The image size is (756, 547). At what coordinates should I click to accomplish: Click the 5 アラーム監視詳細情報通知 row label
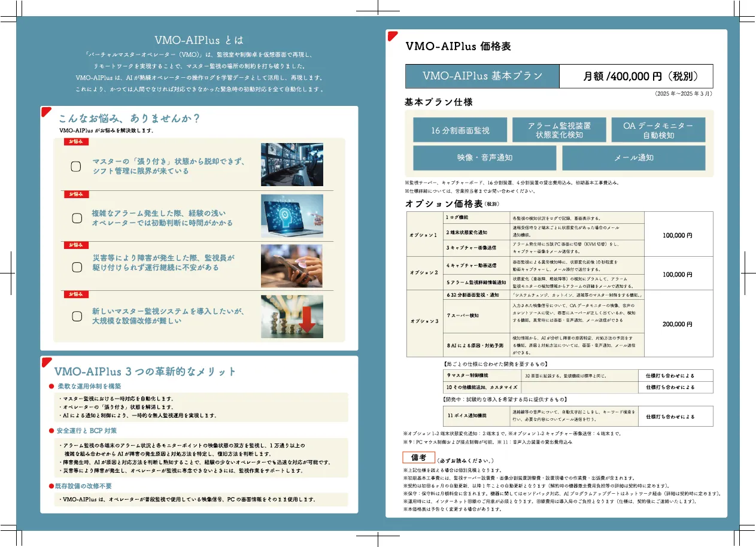(x=476, y=282)
